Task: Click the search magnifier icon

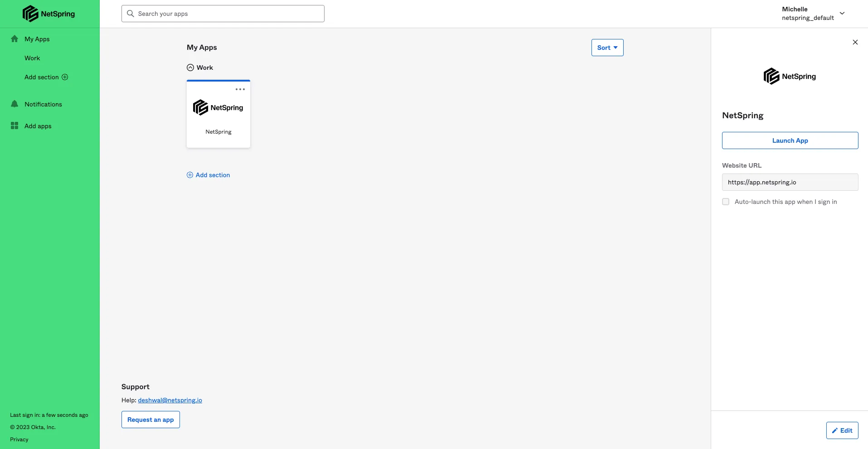Action: tap(131, 14)
